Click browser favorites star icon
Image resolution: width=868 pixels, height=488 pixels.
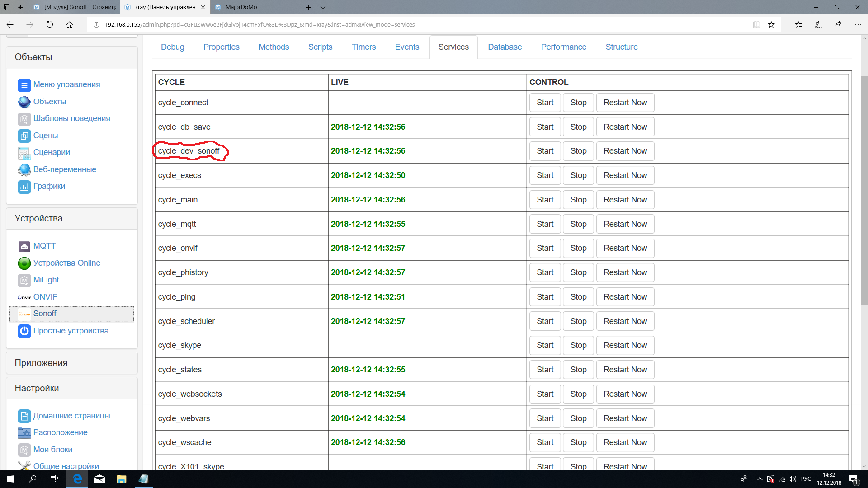pos(771,25)
